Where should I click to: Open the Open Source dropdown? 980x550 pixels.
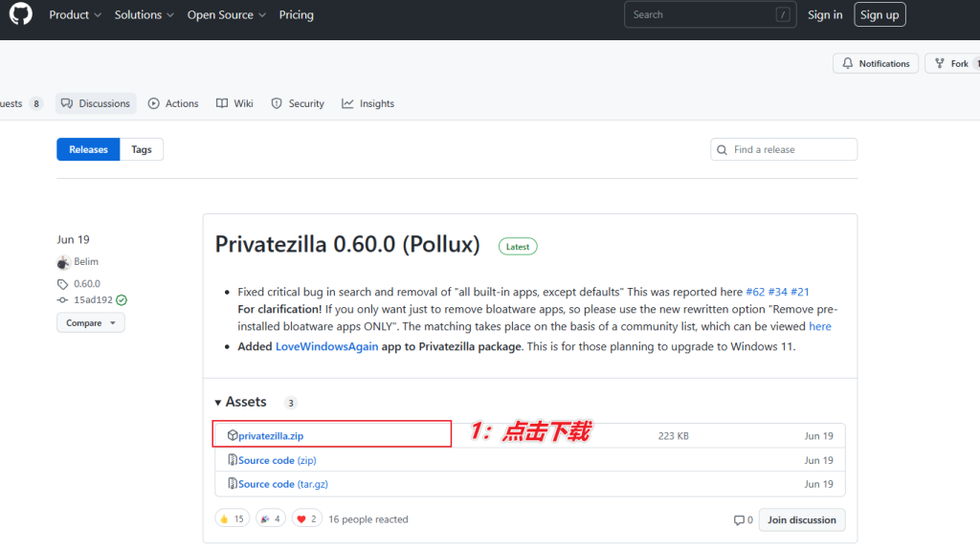click(226, 14)
